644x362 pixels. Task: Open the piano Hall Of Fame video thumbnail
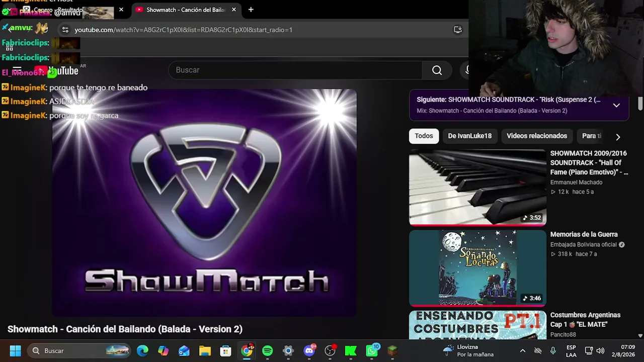[x=477, y=187]
